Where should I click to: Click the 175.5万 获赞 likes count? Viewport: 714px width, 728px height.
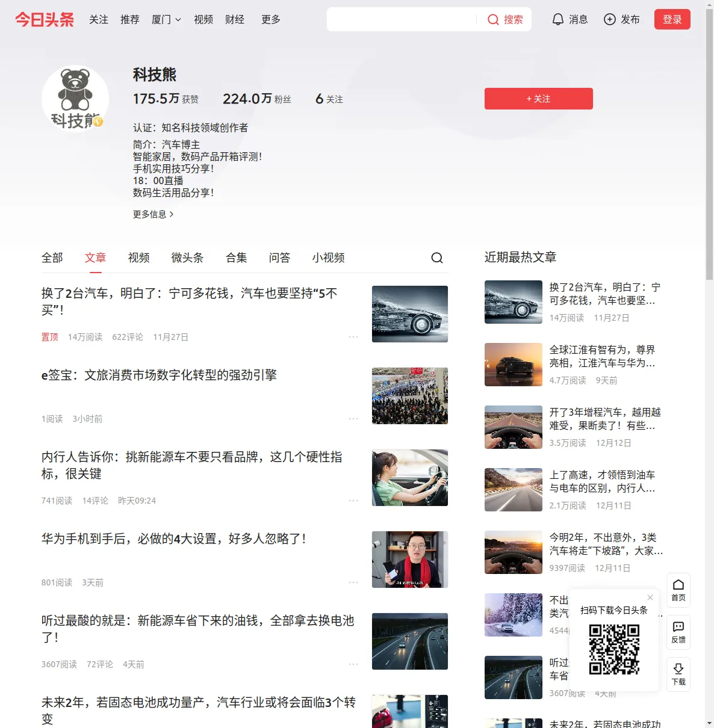(x=166, y=99)
